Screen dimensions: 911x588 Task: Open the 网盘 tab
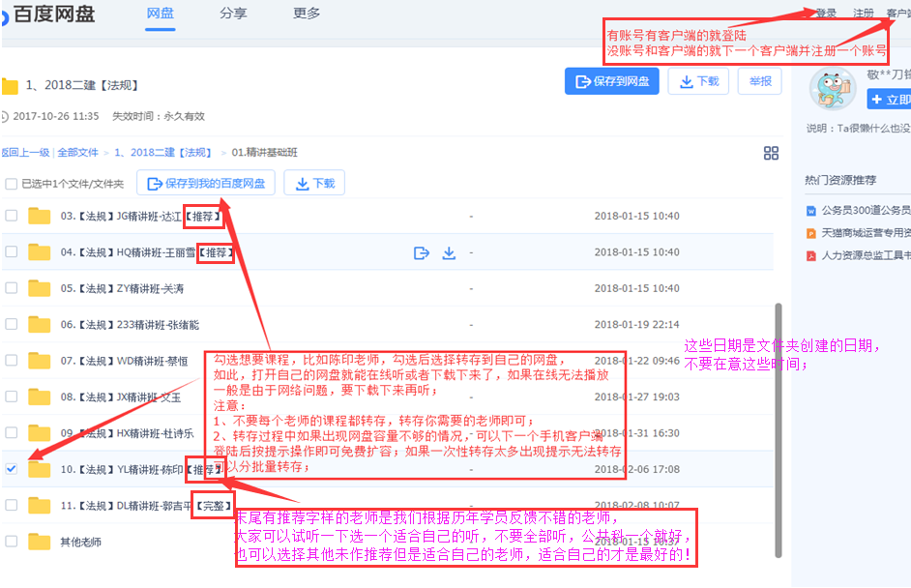click(x=160, y=14)
